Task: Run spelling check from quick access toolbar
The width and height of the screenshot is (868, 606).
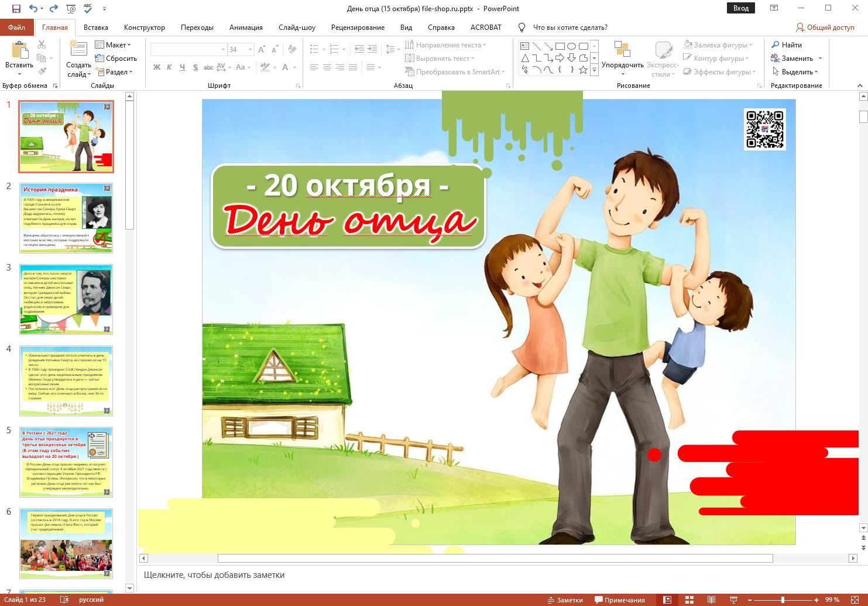Action: coord(88,8)
